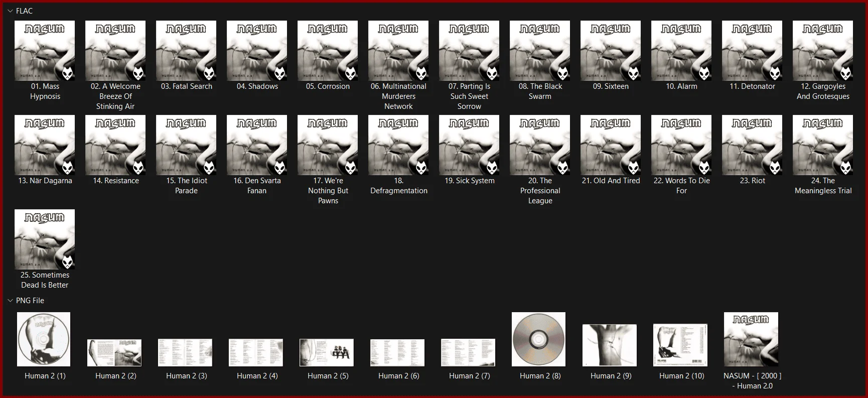The width and height of the screenshot is (868, 398).
Task: Click the 03. Fatal Search file icon
Action: click(186, 51)
